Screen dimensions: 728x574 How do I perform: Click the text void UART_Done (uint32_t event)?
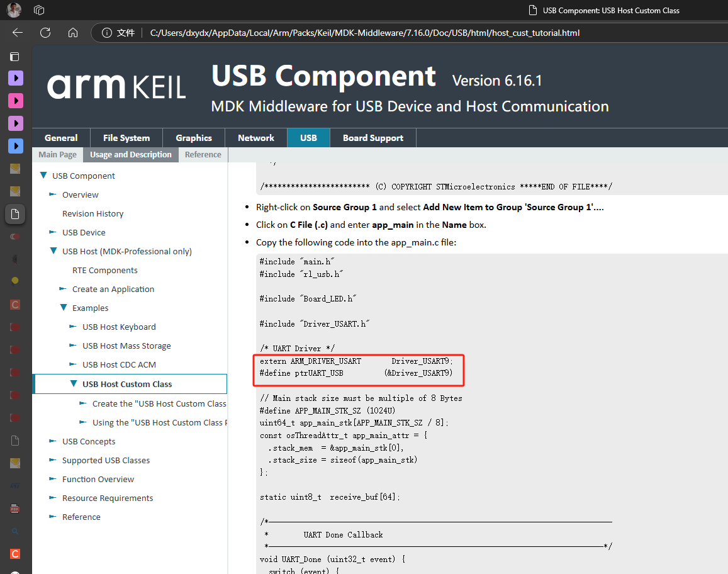[327, 559]
